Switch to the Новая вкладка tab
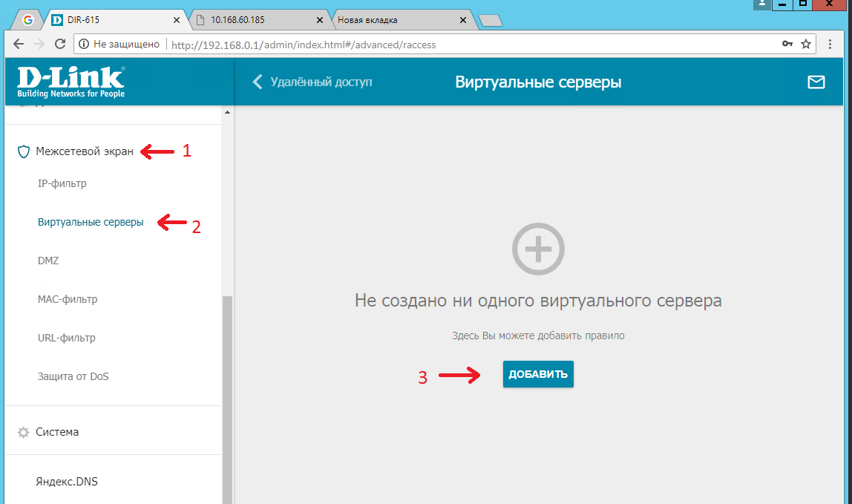Image resolution: width=852 pixels, height=504 pixels. [x=401, y=20]
